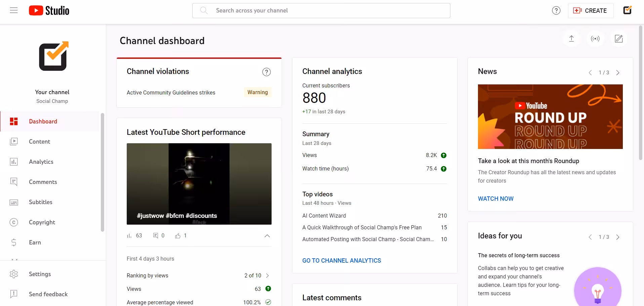This screenshot has width=644, height=306.
Task: Click the 880 current subscribers count
Action: point(314,98)
